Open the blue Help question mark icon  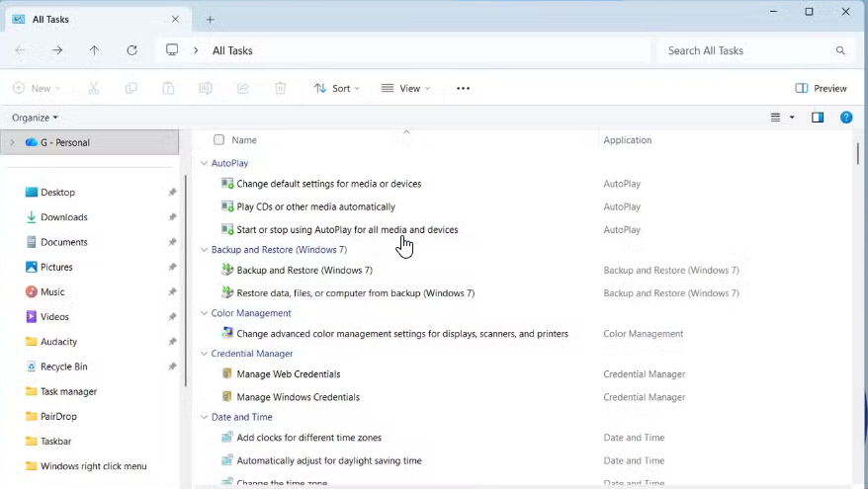(x=846, y=118)
